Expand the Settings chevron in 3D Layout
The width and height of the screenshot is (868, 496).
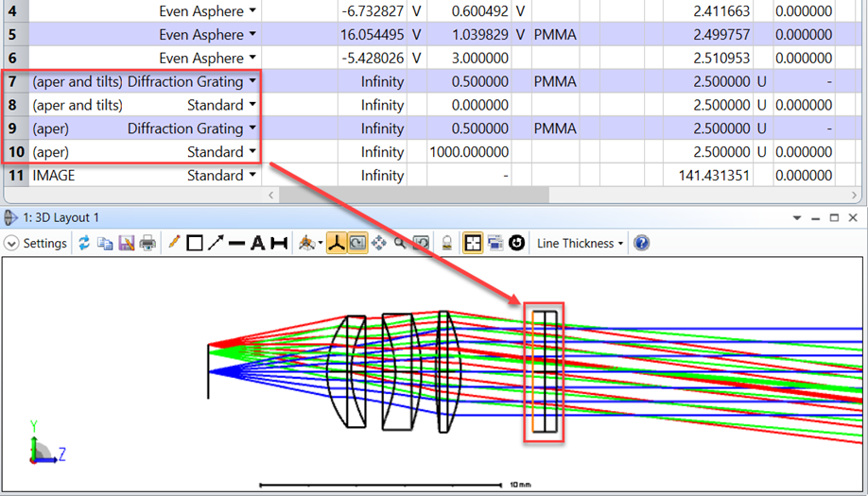coord(11,244)
